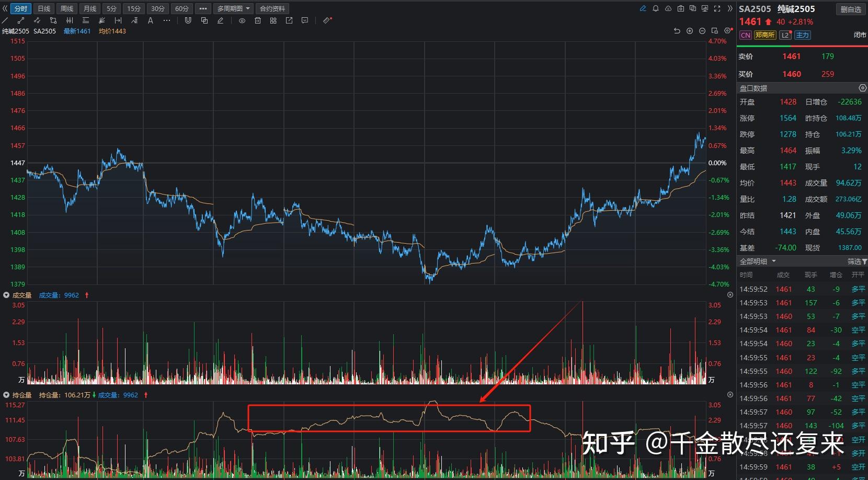Toggle the 主力 contract switch
Viewport: 868px width, 480px height.
pyautogui.click(x=802, y=35)
